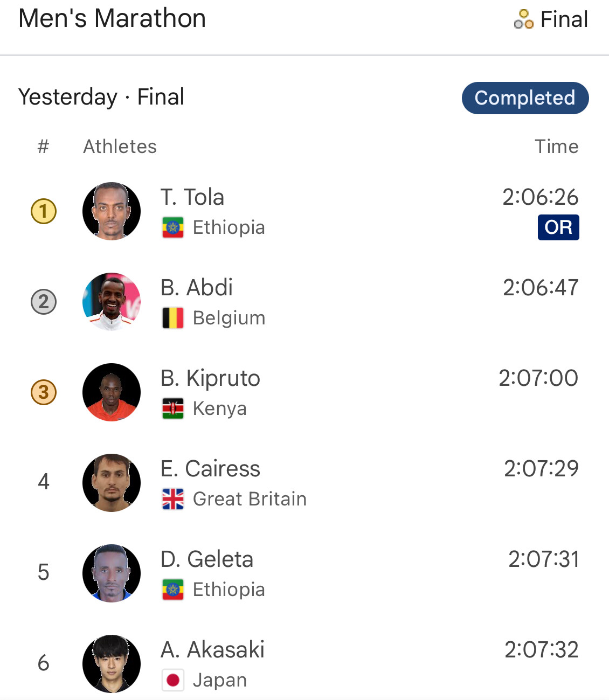Open E. Cairess athlete name link
Screen dimensions: 609x700
point(210,469)
